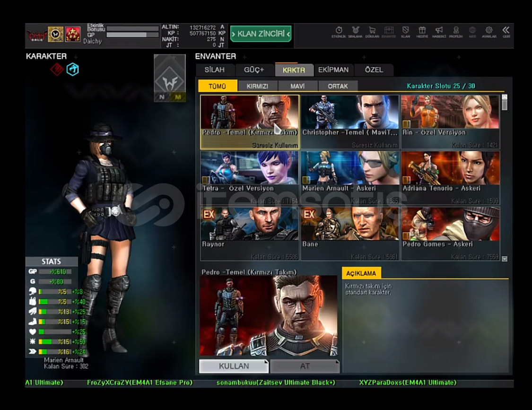Select the ORTAK filter tab
The width and height of the screenshot is (532, 410).
pyautogui.click(x=338, y=86)
